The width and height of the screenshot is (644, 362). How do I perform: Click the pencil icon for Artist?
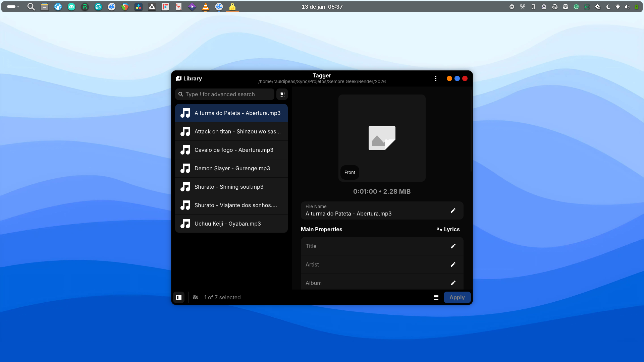[453, 264]
